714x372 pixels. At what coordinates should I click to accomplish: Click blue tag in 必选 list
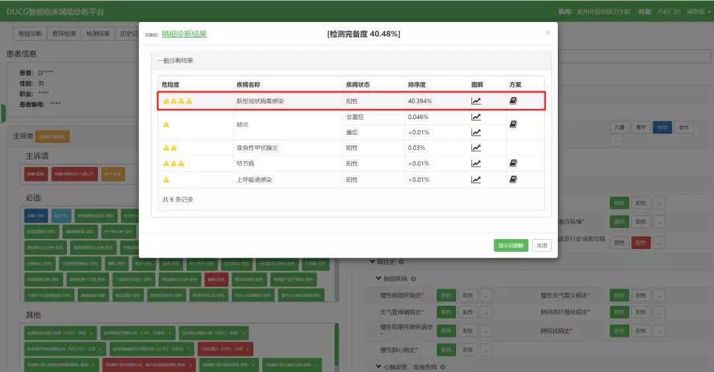(36, 215)
